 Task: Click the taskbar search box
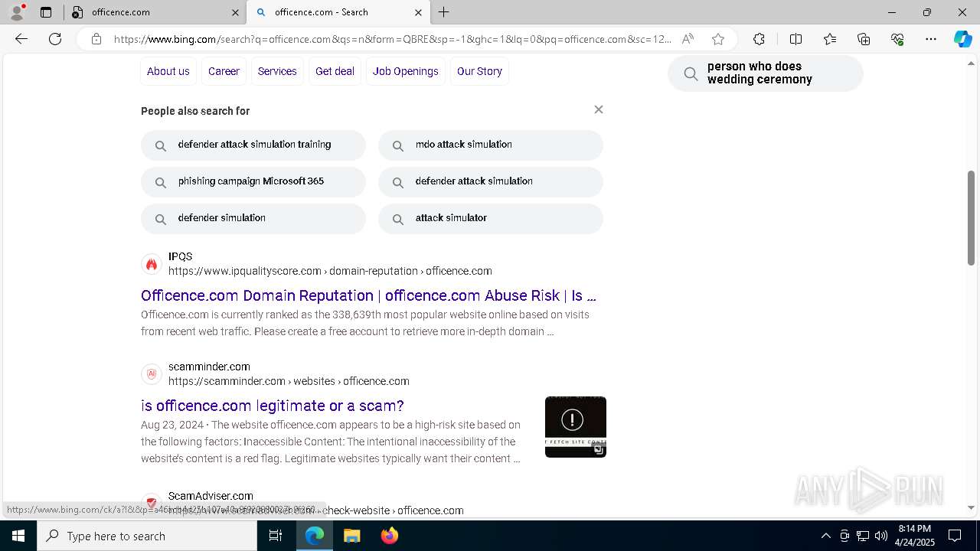pos(147,536)
